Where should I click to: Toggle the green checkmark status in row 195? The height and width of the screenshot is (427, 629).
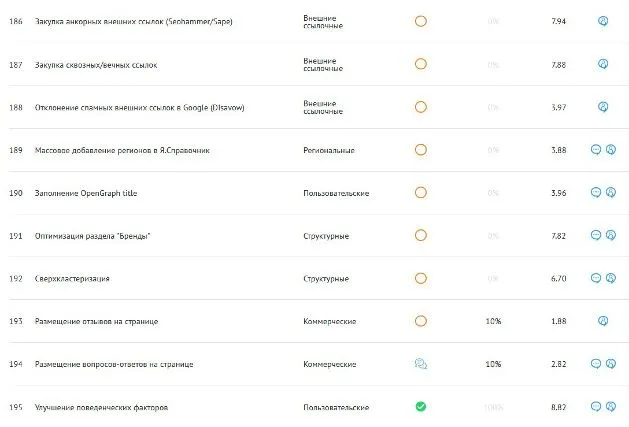click(x=421, y=407)
